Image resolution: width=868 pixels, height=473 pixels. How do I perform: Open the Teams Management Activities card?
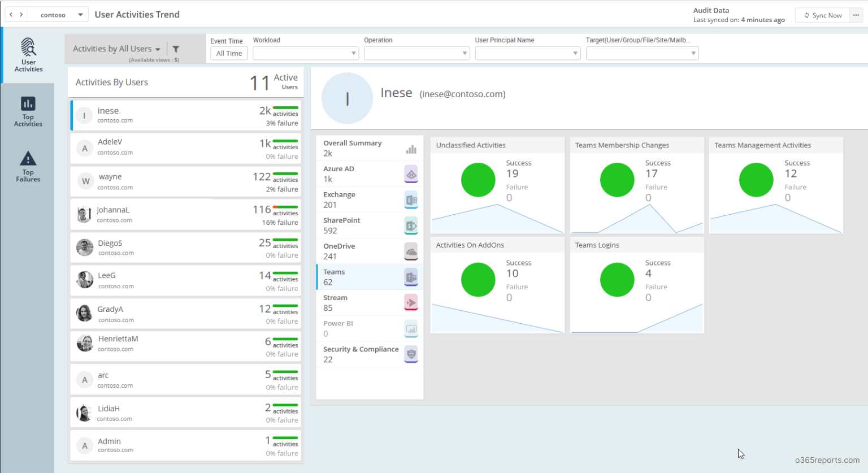(776, 185)
